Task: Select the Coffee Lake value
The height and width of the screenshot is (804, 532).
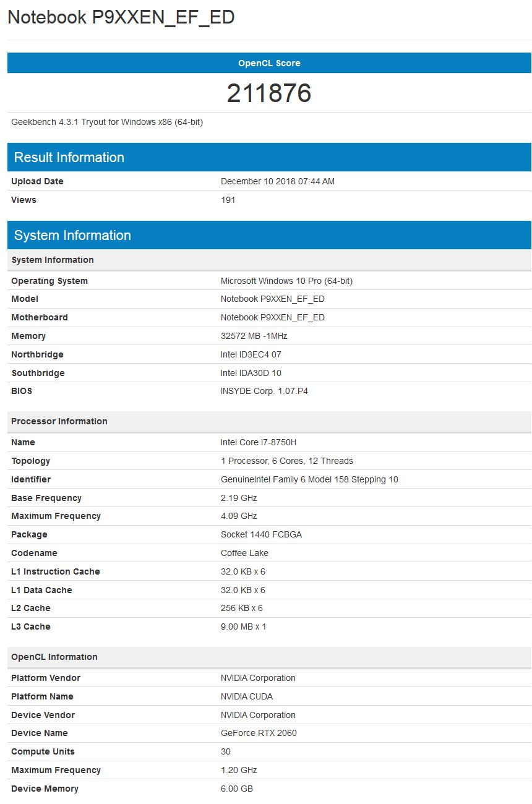Action: coord(244,553)
